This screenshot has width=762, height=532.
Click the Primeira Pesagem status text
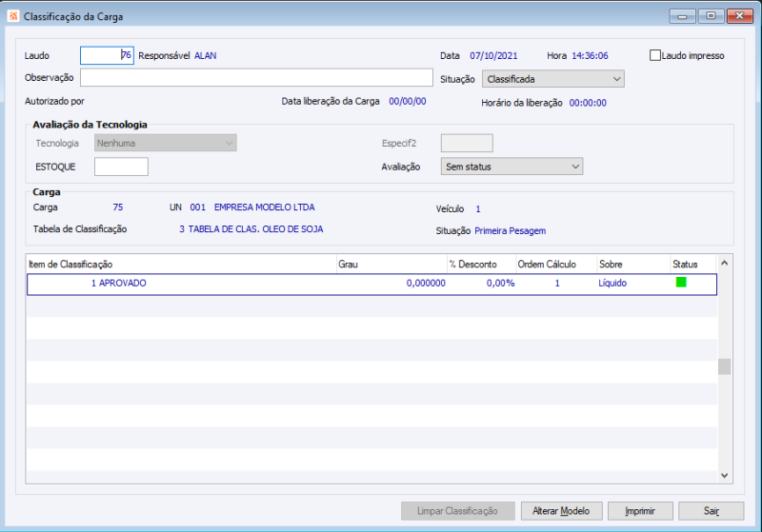pos(510,231)
